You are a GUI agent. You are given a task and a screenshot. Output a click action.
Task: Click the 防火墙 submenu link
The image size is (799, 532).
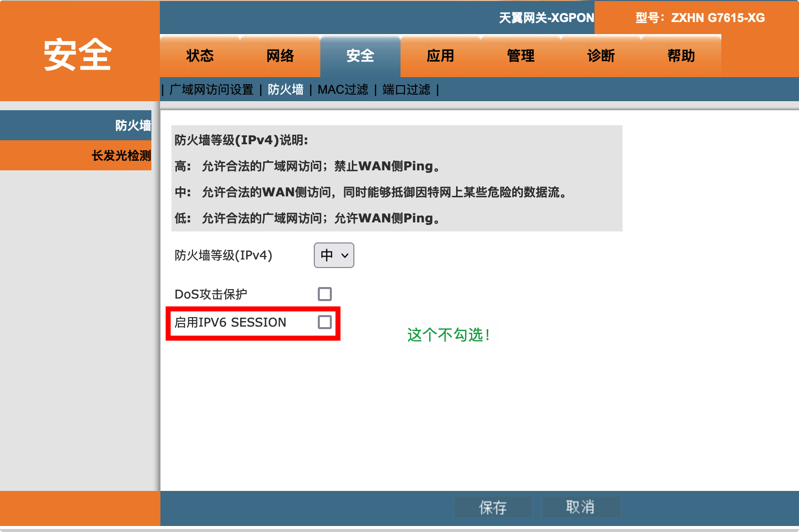pos(286,90)
